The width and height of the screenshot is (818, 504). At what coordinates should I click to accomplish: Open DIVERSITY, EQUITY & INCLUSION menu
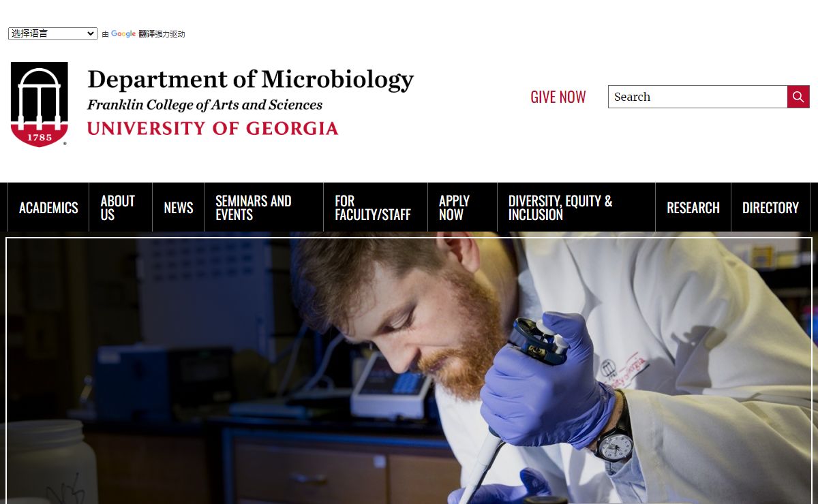(576, 208)
